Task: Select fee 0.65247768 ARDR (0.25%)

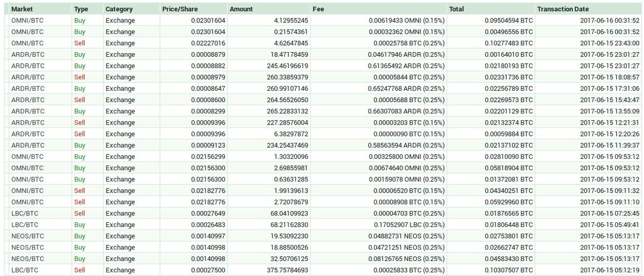Action: pyautogui.click(x=406, y=89)
